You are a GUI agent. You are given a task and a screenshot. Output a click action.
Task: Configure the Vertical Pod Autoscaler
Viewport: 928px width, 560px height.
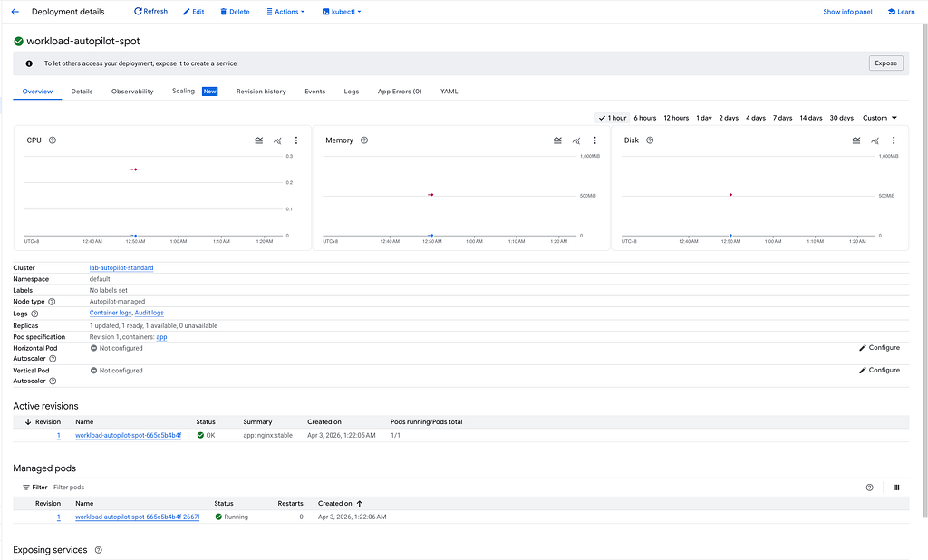[879, 370]
